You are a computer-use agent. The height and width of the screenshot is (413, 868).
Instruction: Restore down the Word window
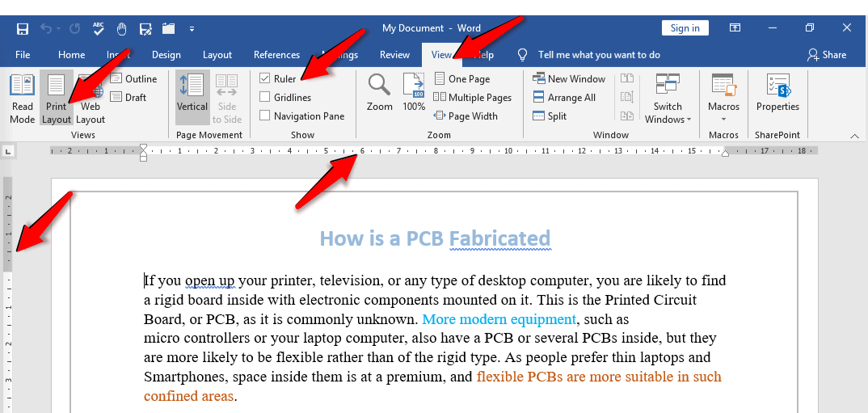tap(810, 27)
